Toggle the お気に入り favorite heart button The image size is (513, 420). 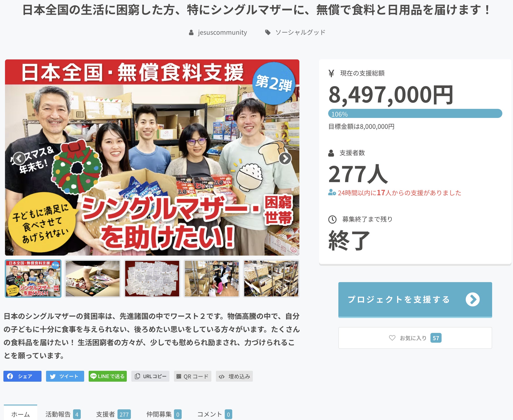click(x=415, y=338)
